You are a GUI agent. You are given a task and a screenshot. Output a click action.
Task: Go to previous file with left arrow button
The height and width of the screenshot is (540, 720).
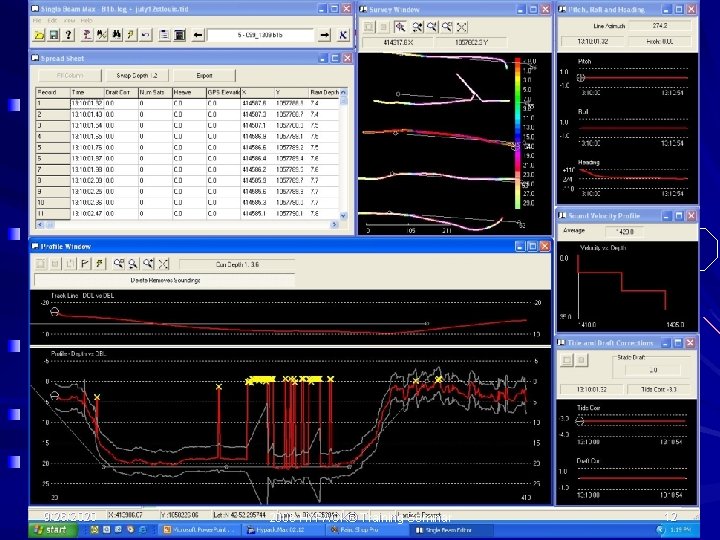(196, 35)
